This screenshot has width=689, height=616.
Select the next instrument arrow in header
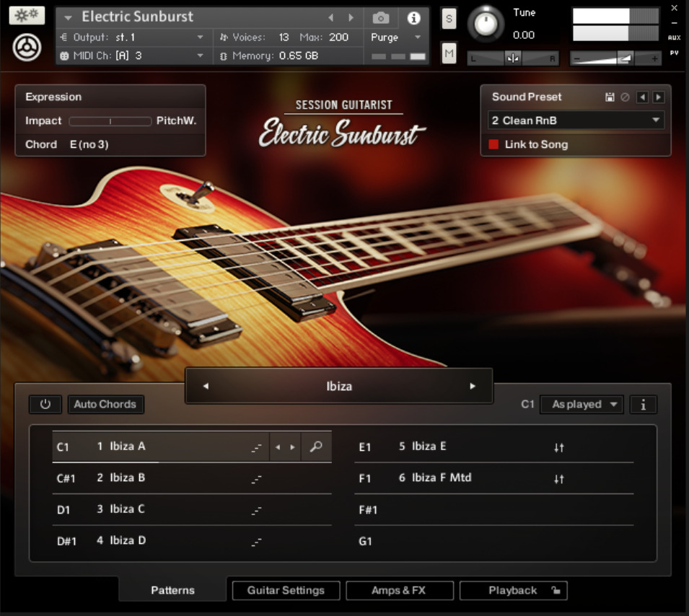point(351,17)
